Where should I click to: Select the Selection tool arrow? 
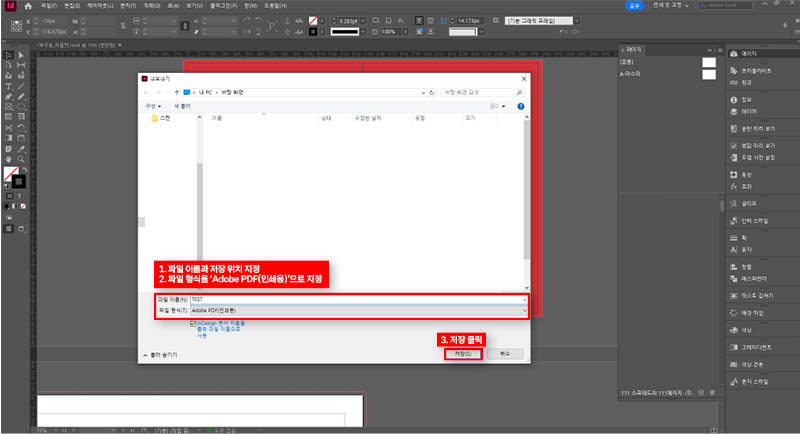tap(9, 55)
